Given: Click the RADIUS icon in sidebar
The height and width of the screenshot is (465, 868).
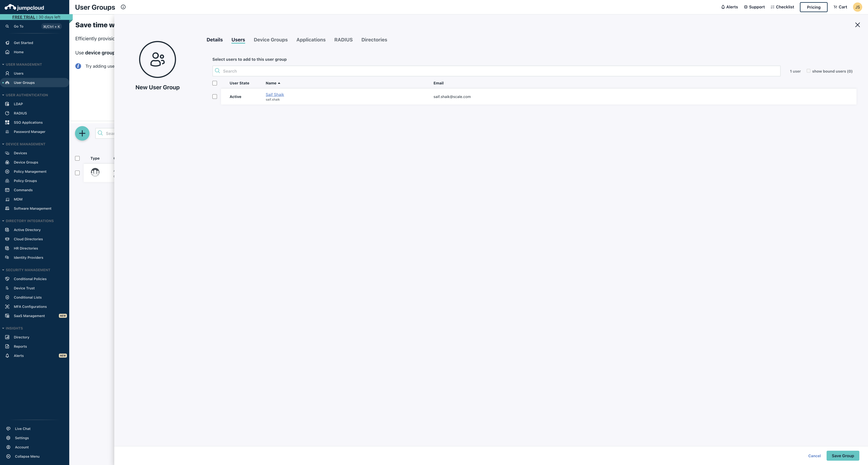Looking at the screenshot, I should click(x=7, y=113).
